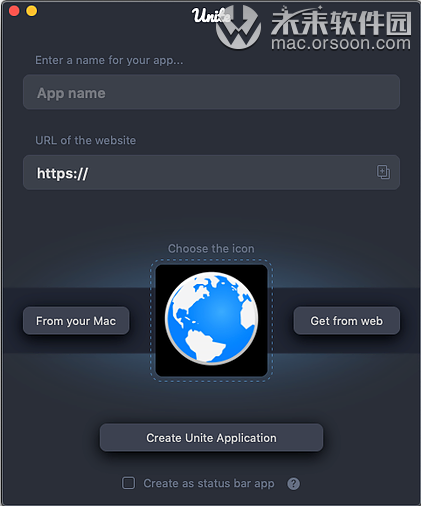Click the 'Enter a name for your app...' label

click(x=109, y=60)
